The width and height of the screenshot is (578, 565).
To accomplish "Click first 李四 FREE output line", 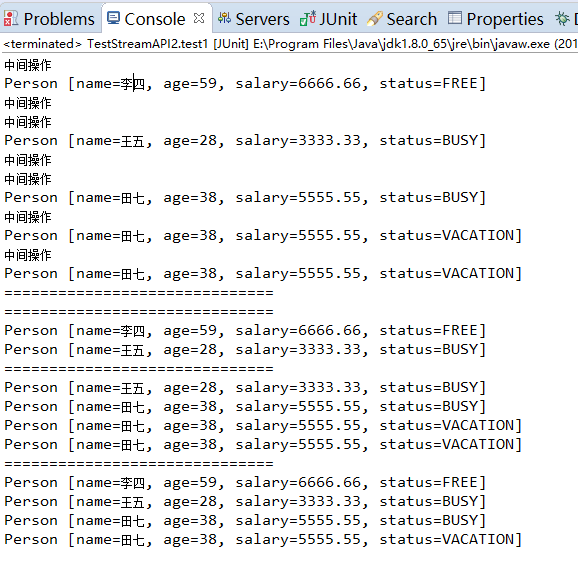I will pos(245,84).
